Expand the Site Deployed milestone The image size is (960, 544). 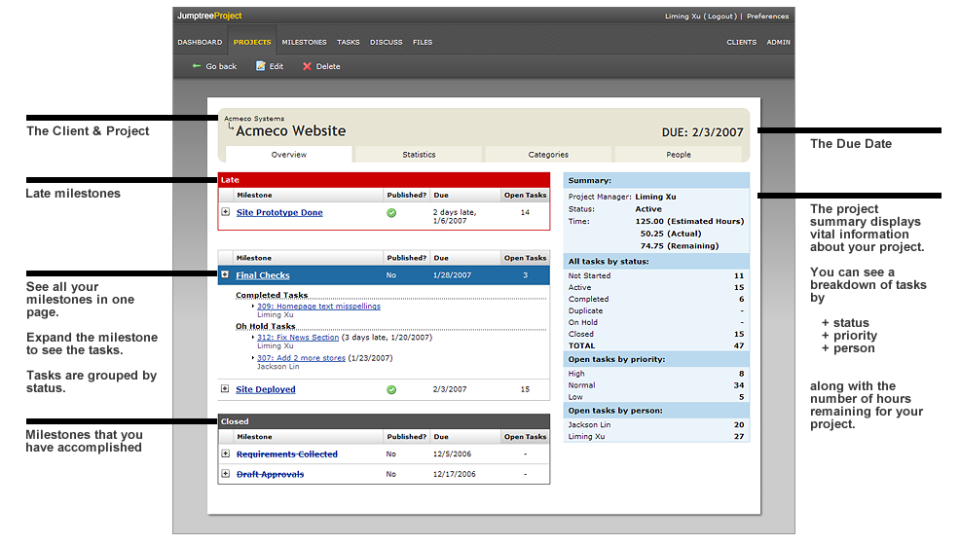tap(225, 389)
